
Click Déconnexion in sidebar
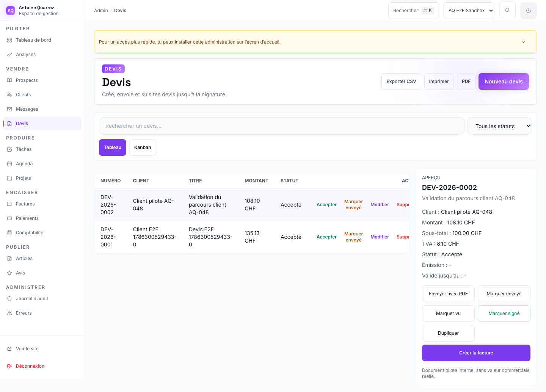coord(42,366)
